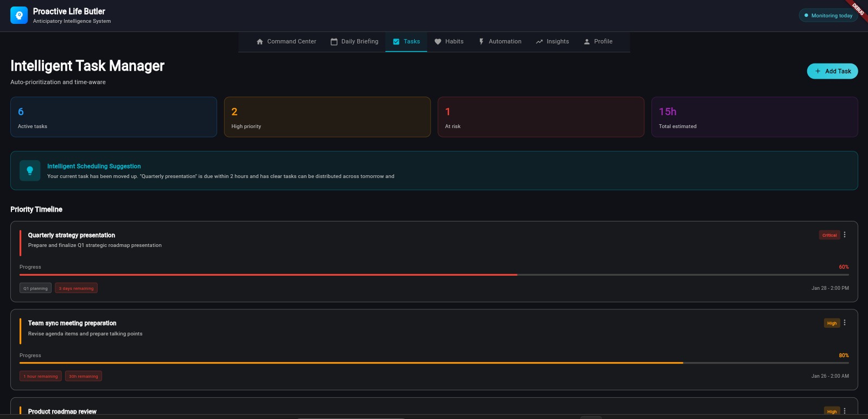Image resolution: width=868 pixels, height=419 pixels.
Task: Click the Proactive Life Butler logo icon
Action: coord(19,15)
